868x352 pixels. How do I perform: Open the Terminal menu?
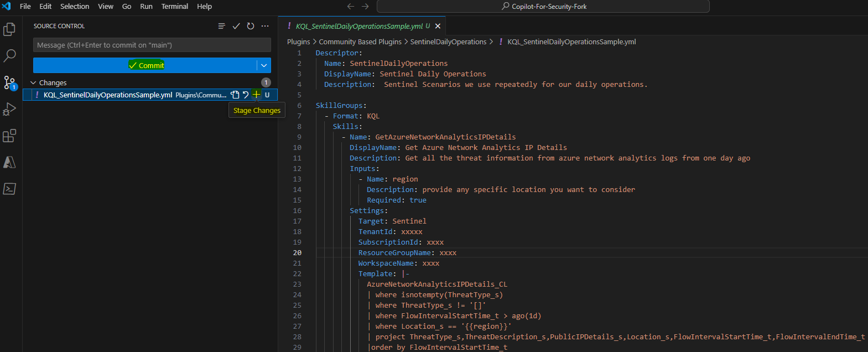[174, 6]
